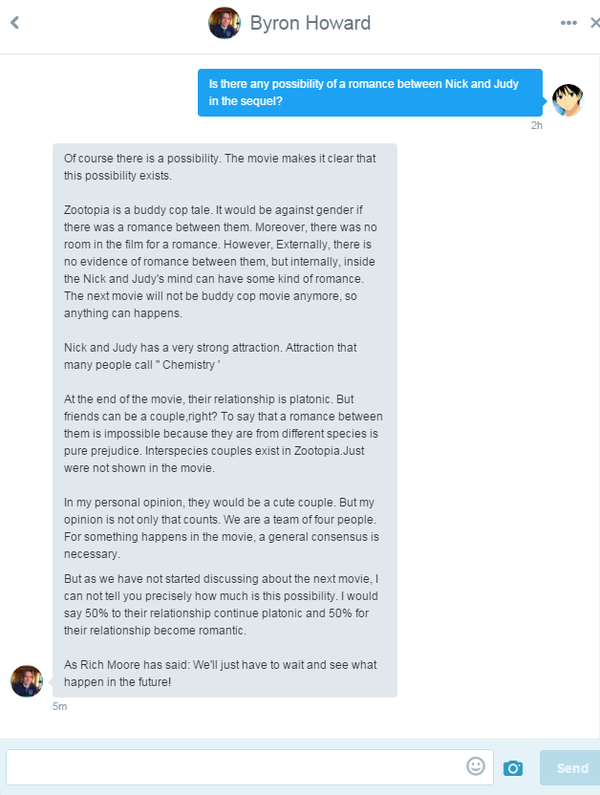Open the three-dot more options menu

(x=569, y=23)
